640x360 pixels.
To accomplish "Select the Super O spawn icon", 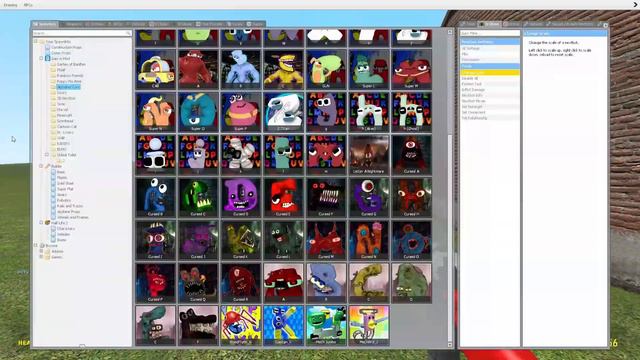I will [x=198, y=112].
